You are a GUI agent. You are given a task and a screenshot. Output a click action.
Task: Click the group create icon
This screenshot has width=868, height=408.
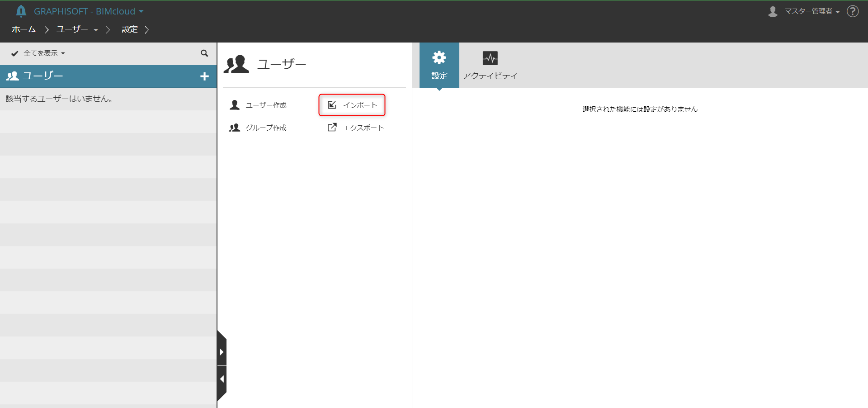coord(235,128)
